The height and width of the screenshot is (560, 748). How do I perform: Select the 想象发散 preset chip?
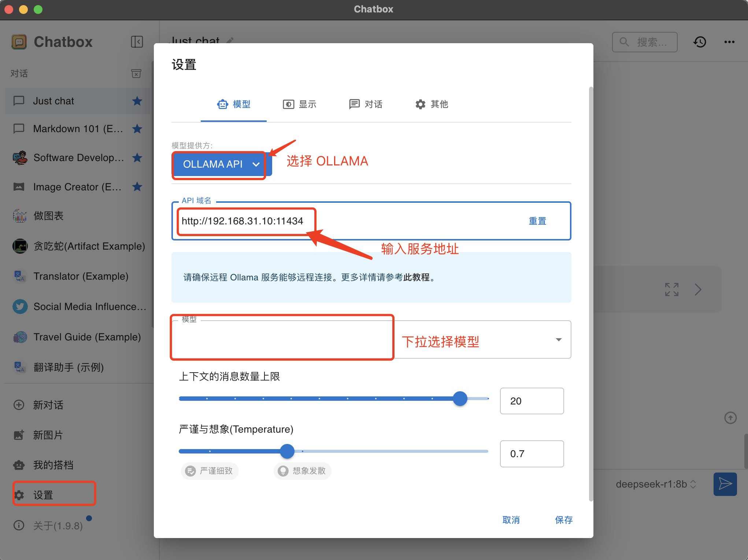[x=302, y=471]
